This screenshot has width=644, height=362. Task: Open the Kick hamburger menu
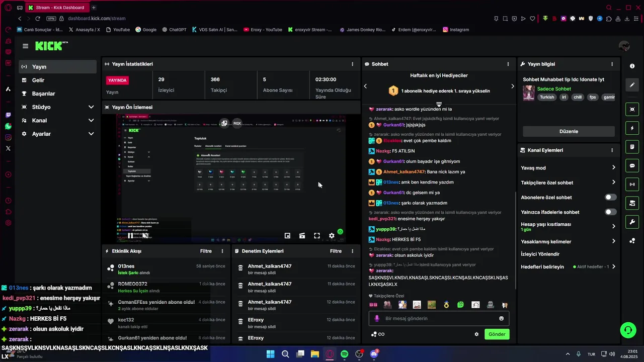[25, 46]
